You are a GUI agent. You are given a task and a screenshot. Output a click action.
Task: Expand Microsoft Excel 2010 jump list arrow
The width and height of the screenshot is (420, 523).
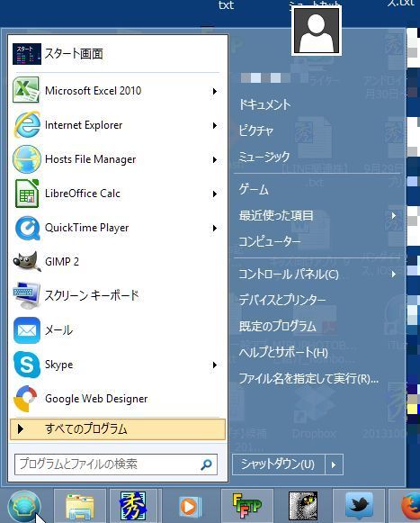tap(215, 91)
